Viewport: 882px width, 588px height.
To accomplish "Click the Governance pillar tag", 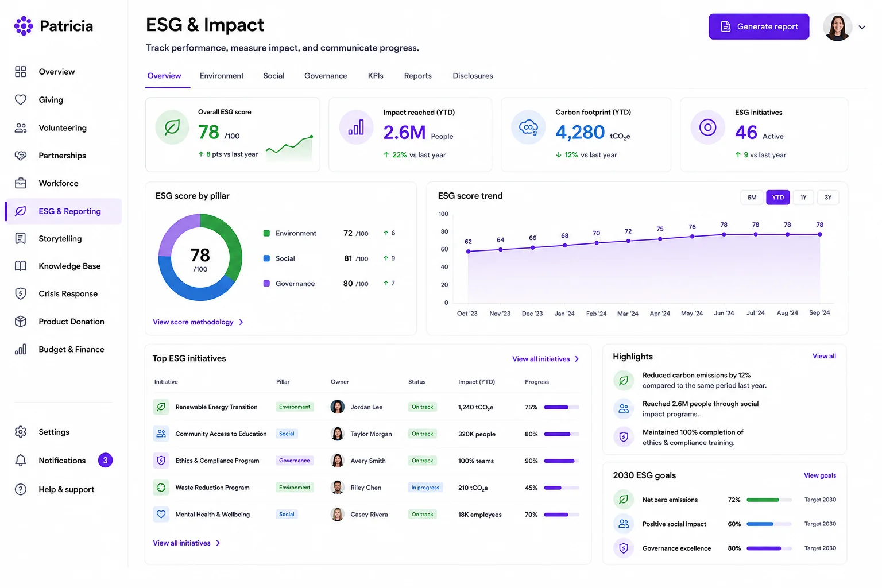I will click(295, 461).
